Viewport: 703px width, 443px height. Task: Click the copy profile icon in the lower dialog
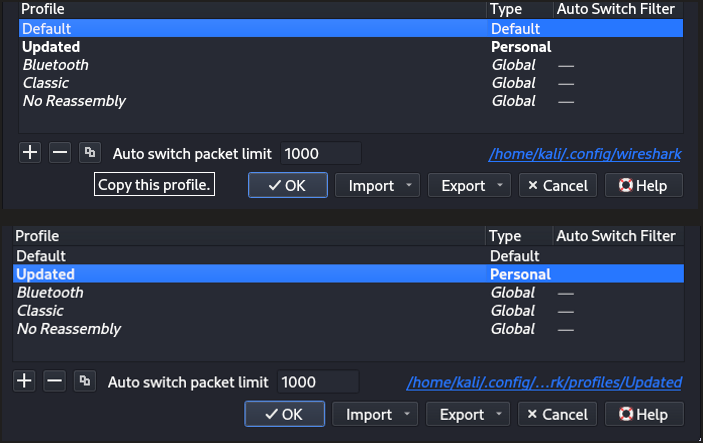tap(84, 381)
